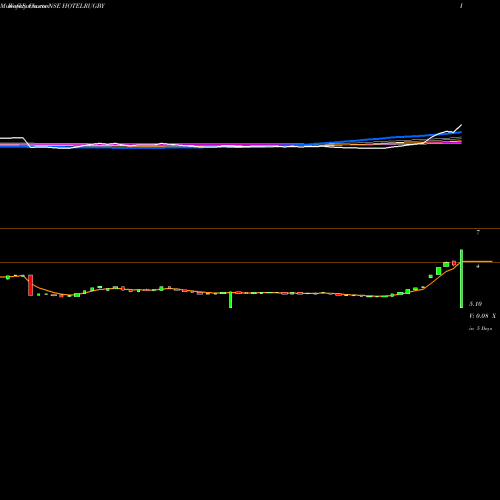
Task: Click the green candle with long lower wick mid-chart
Action: [x=230, y=299]
